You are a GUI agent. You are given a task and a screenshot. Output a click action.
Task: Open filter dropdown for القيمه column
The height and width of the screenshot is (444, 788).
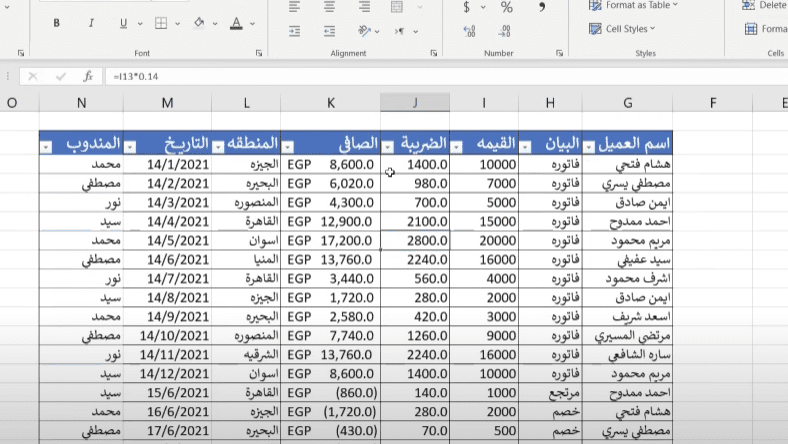pyautogui.click(x=456, y=147)
